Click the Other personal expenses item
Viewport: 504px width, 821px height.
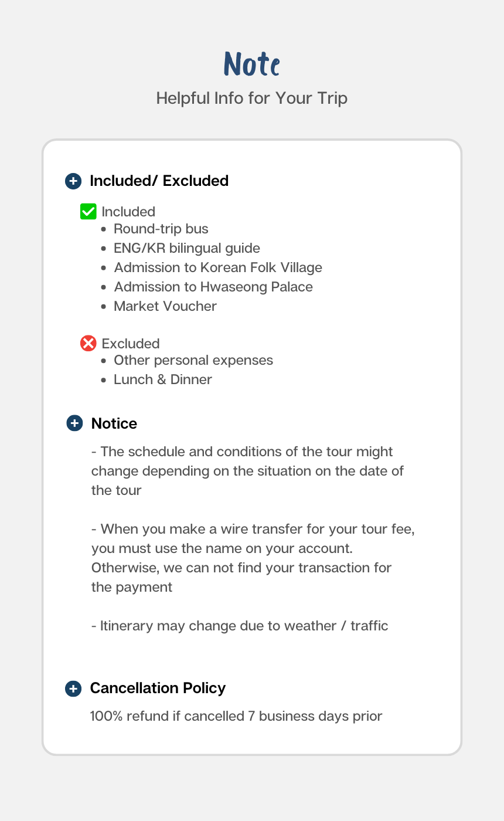click(x=193, y=360)
